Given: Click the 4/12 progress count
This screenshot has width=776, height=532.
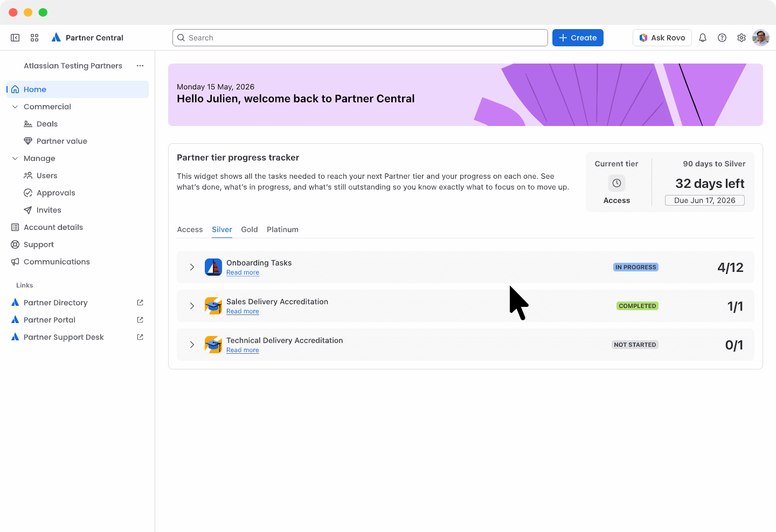Looking at the screenshot, I should pos(730,268).
